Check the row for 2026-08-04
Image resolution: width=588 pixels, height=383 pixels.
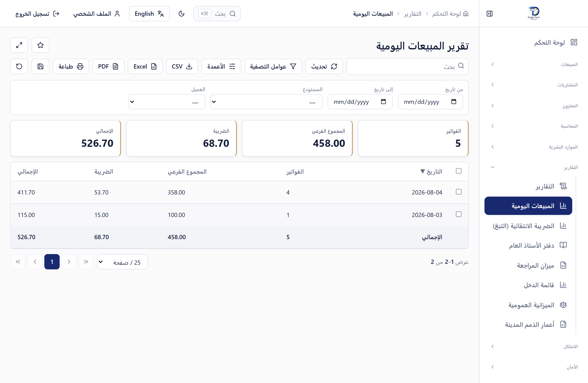[x=458, y=192]
